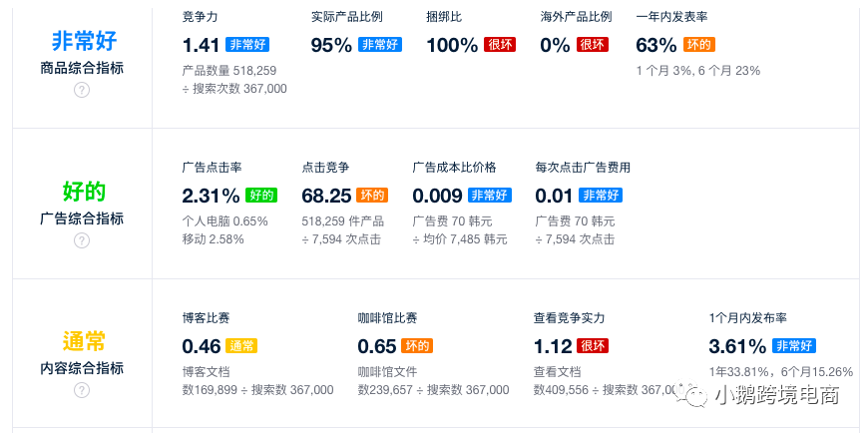Image resolution: width=868 pixels, height=433 pixels.
Task: Click the 0.01 cost per click value
Action: click(x=554, y=196)
